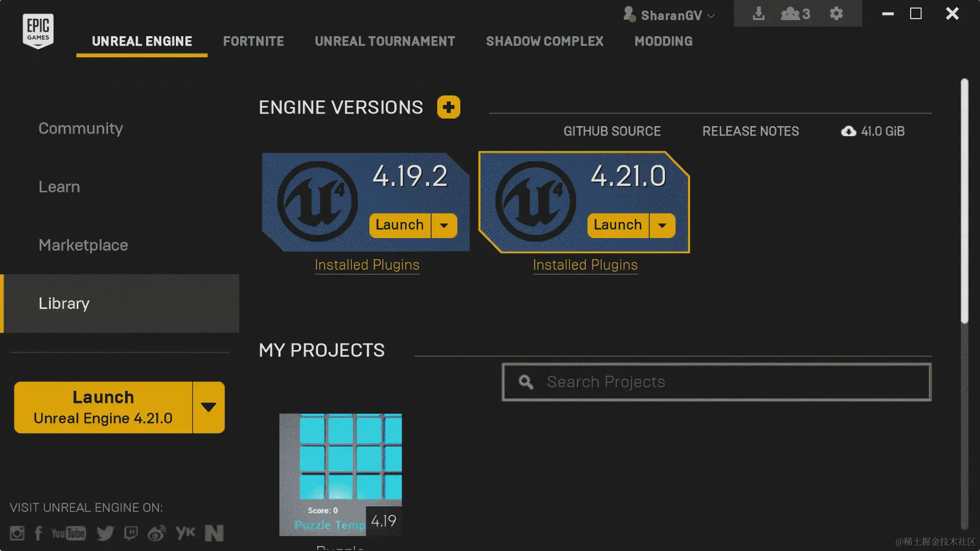980x551 pixels.
Task: Open Unreal Engine Twitch channel
Action: tap(131, 533)
